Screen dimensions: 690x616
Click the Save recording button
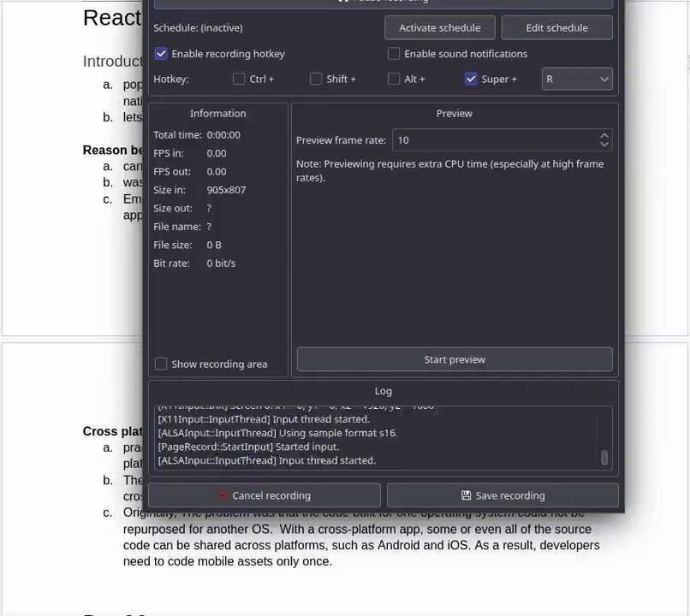[x=503, y=495]
